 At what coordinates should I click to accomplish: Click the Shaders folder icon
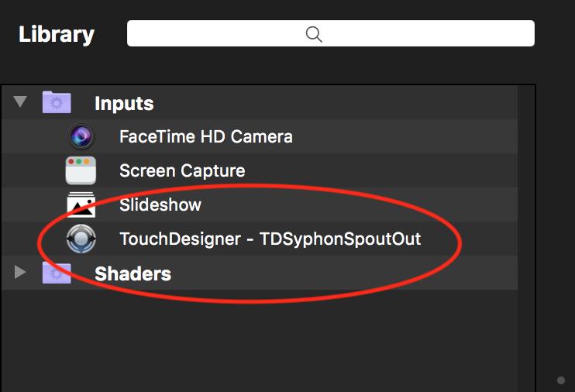tap(57, 273)
